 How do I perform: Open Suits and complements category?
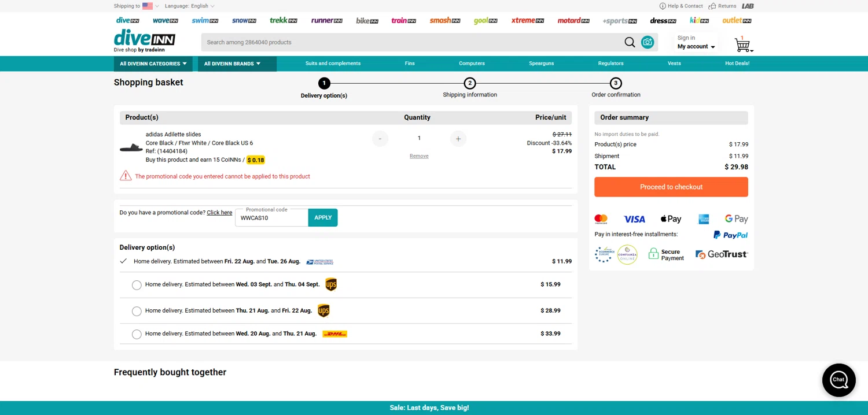(x=333, y=64)
